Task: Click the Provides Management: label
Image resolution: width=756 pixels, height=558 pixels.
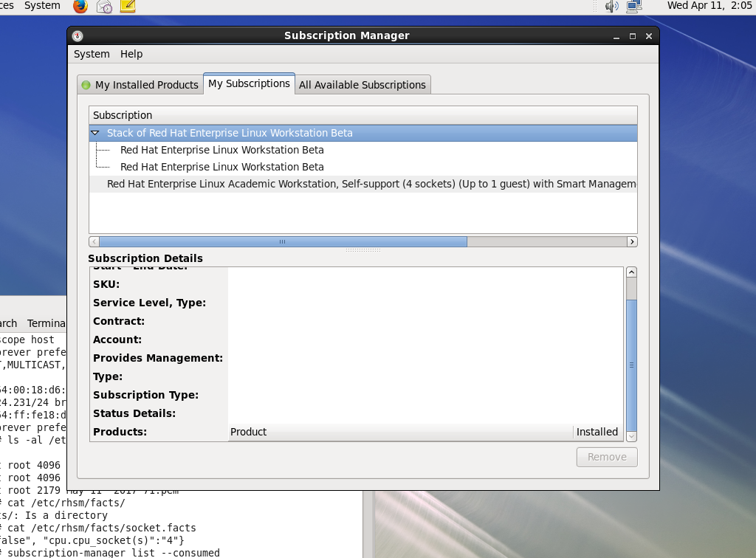Action: [x=158, y=358]
